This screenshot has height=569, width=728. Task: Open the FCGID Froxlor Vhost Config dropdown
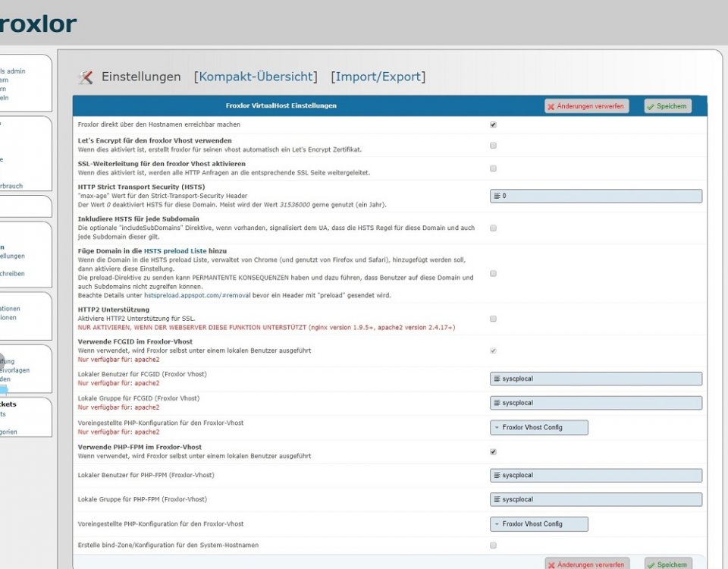point(538,428)
